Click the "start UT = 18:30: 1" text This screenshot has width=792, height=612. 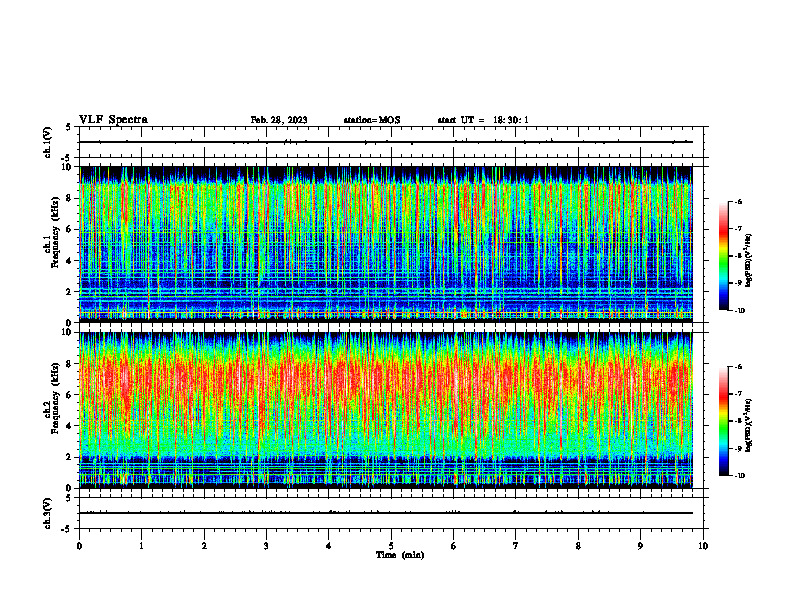(483, 120)
